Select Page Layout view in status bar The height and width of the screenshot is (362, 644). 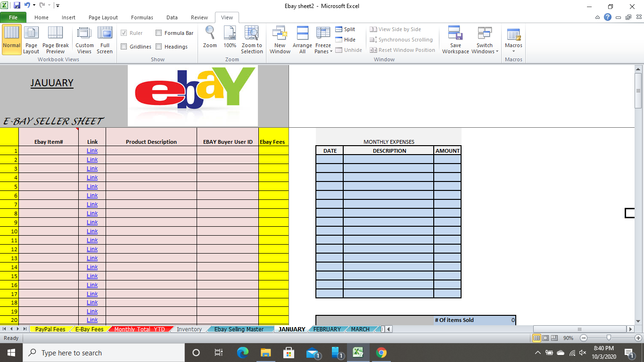[545, 338]
